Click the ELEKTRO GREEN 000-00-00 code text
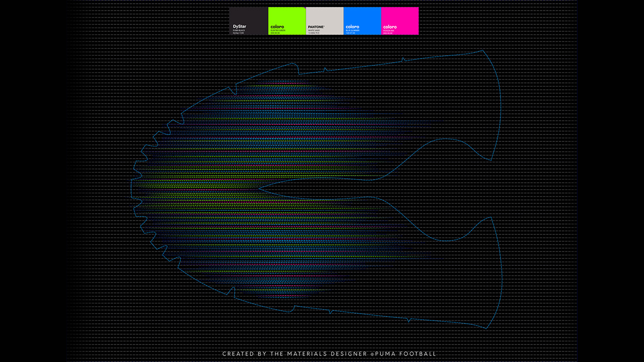The width and height of the screenshot is (644, 362). point(276,32)
